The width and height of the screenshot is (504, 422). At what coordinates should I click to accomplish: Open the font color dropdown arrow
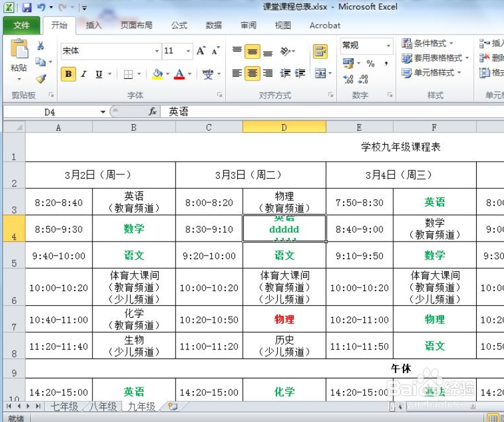pos(189,74)
